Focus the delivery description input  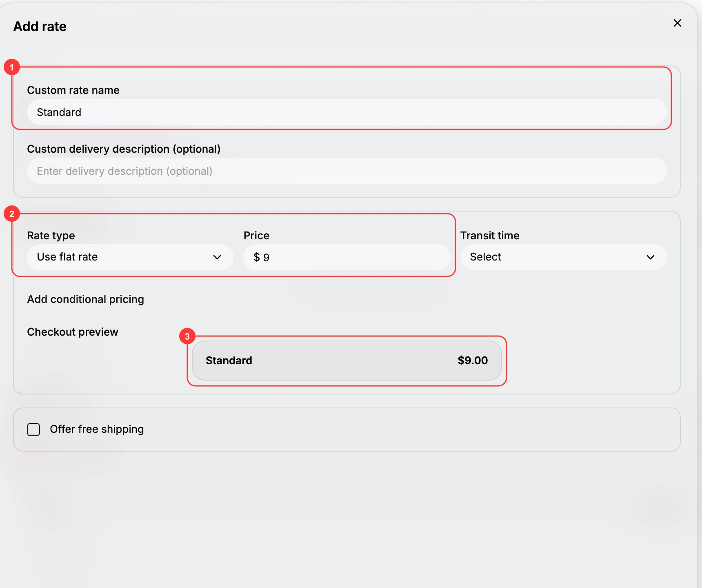(x=347, y=171)
